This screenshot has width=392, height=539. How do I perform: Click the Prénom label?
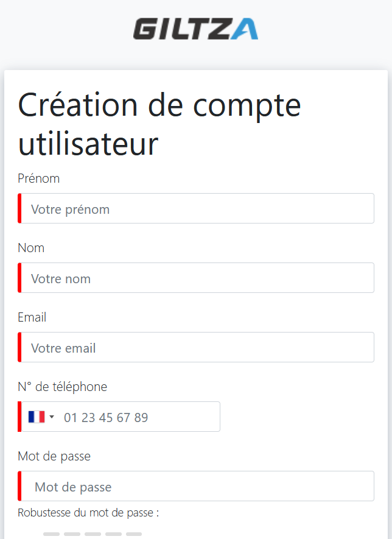tap(39, 178)
